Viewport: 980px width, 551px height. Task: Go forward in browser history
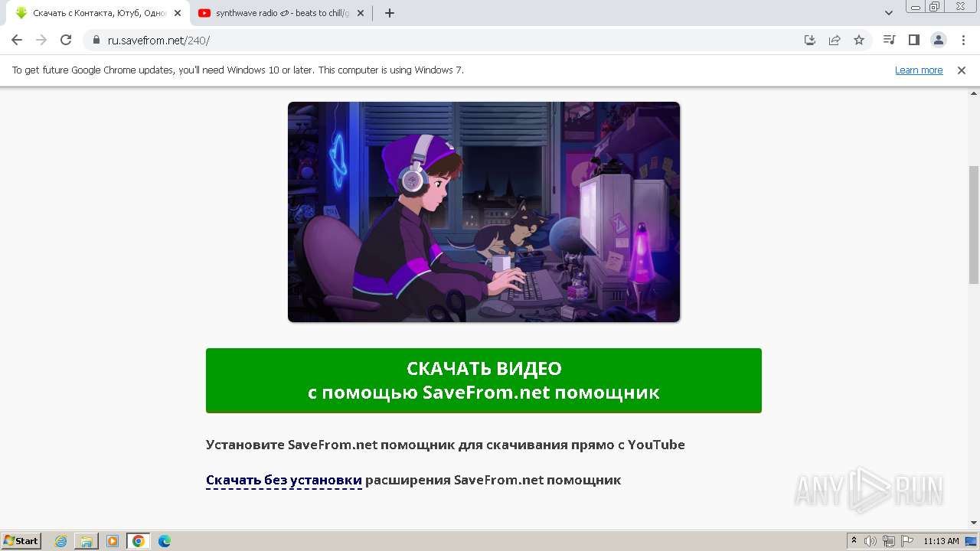[41, 40]
